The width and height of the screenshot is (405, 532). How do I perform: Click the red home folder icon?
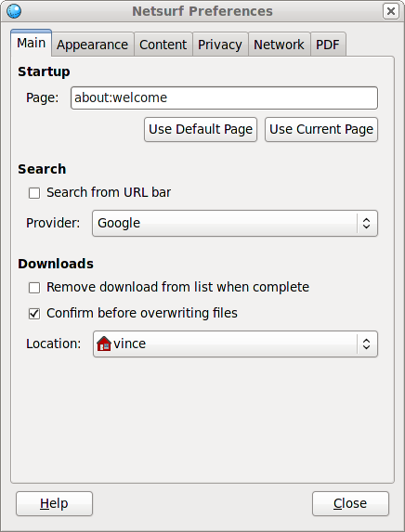click(104, 344)
